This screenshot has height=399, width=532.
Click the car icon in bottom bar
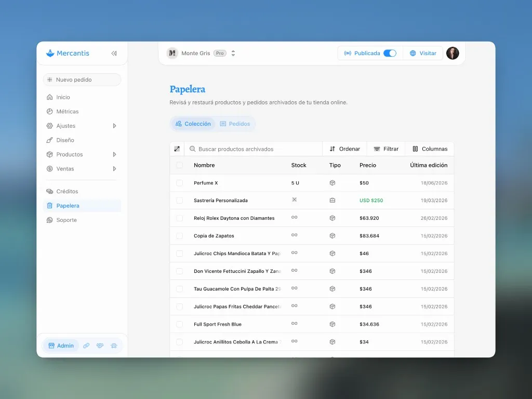pyautogui.click(x=114, y=345)
